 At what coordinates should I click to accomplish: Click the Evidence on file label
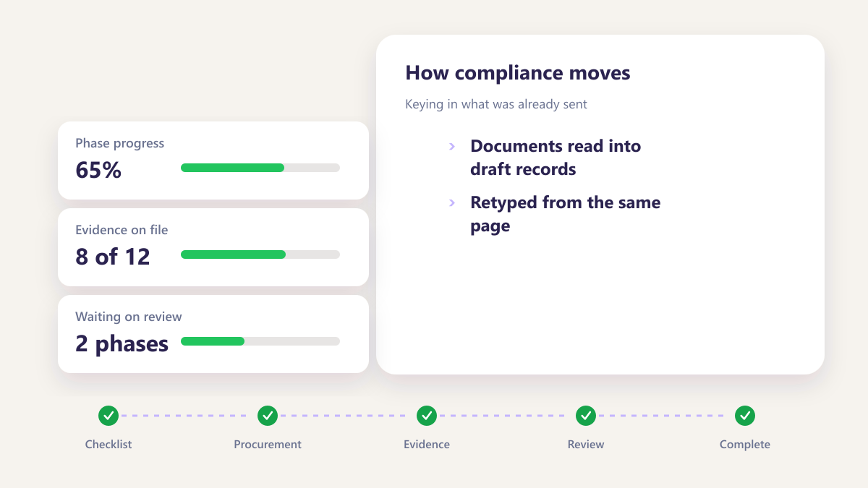click(122, 230)
